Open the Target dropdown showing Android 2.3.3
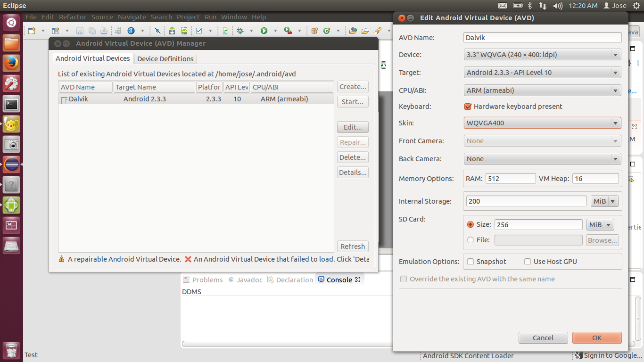644x362 pixels. click(543, 73)
